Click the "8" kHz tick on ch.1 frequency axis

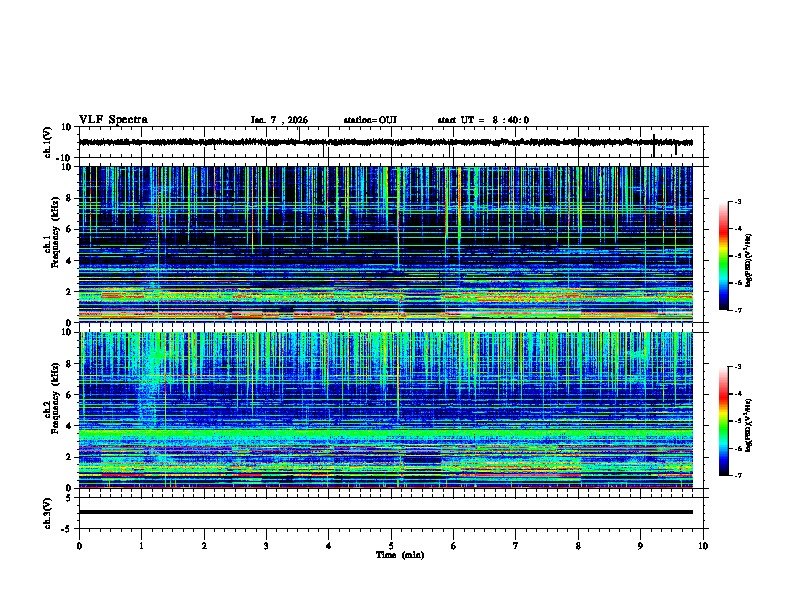[x=70, y=198]
